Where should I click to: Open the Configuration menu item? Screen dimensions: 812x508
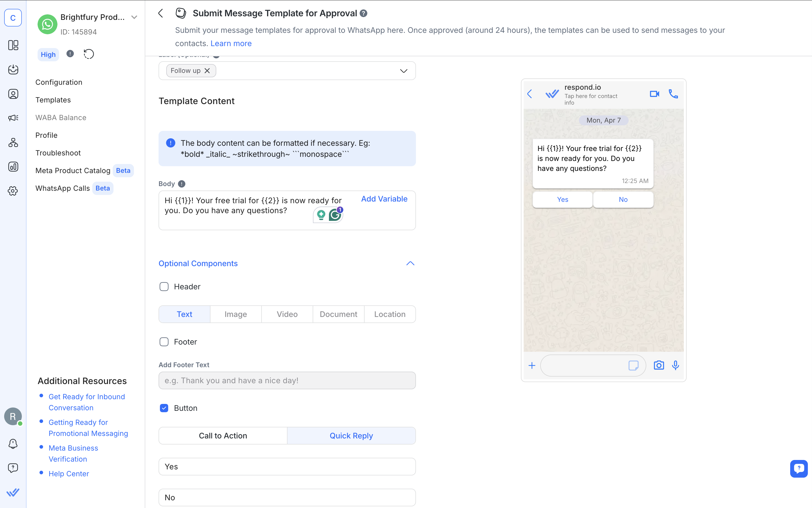coord(59,82)
